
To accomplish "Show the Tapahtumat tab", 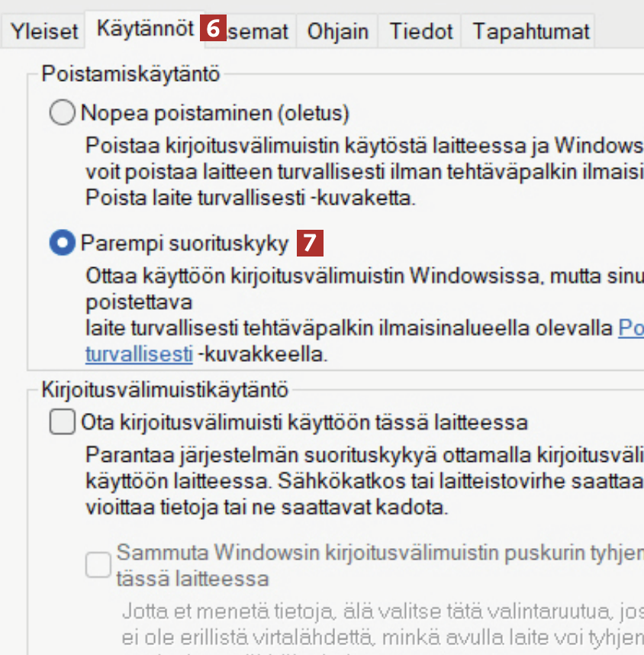I will tap(530, 32).
